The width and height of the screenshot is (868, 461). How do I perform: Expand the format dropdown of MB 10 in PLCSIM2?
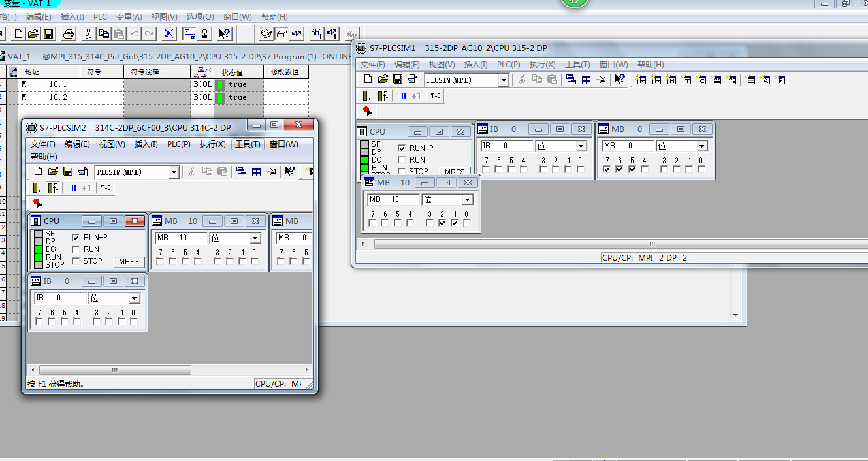click(255, 238)
